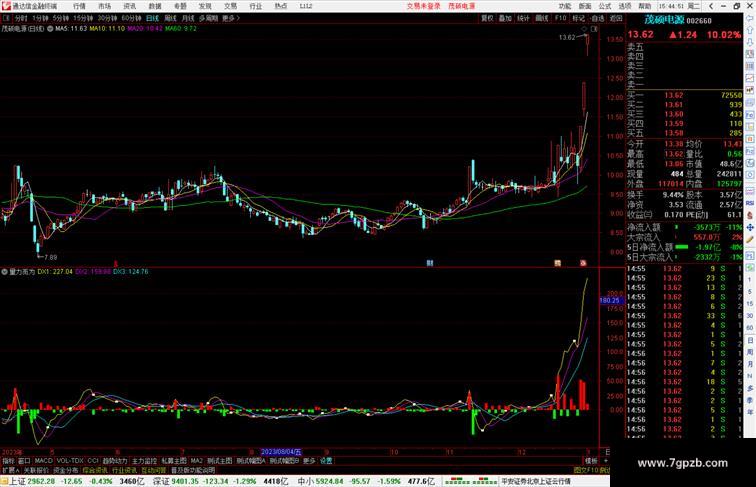Select the 主力监控 indicator tab

pyautogui.click(x=145, y=461)
